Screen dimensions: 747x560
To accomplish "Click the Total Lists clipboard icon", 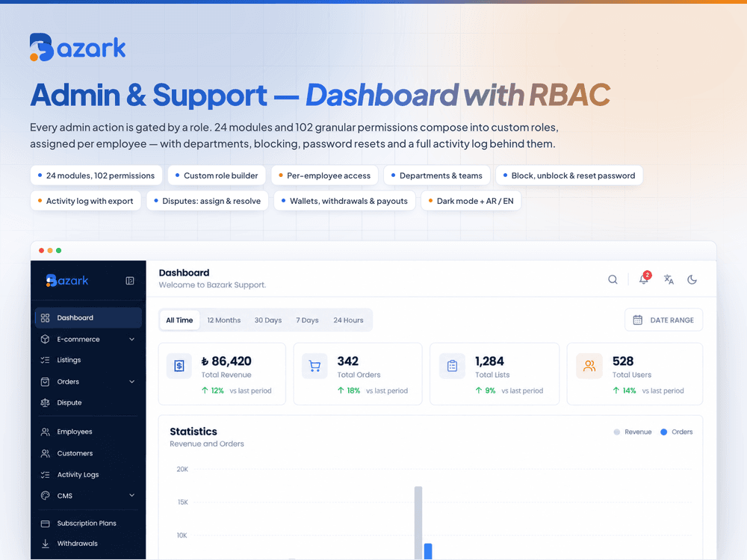I will (x=452, y=366).
